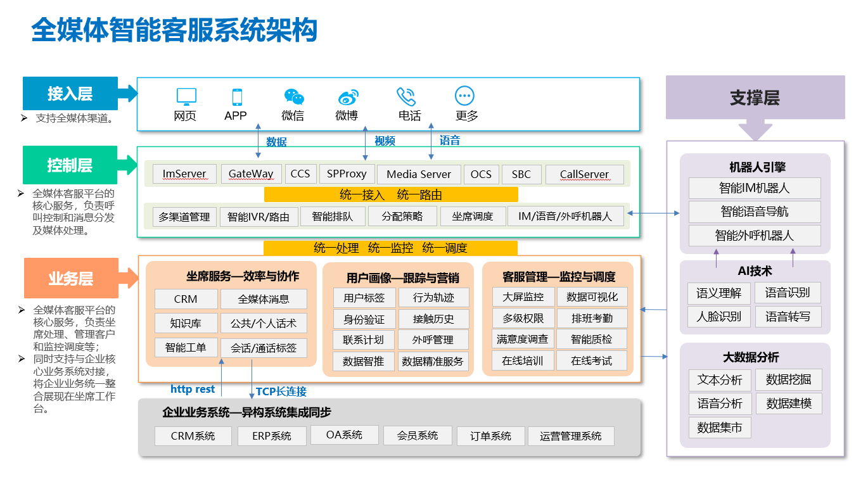
Task: Click the 语音转写 box
Action: coord(788,316)
